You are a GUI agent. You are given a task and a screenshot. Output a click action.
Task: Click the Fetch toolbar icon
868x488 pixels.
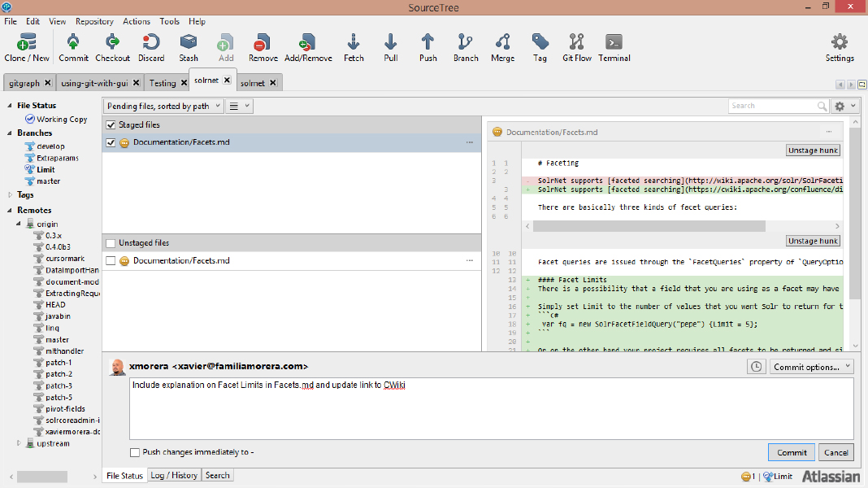point(354,42)
